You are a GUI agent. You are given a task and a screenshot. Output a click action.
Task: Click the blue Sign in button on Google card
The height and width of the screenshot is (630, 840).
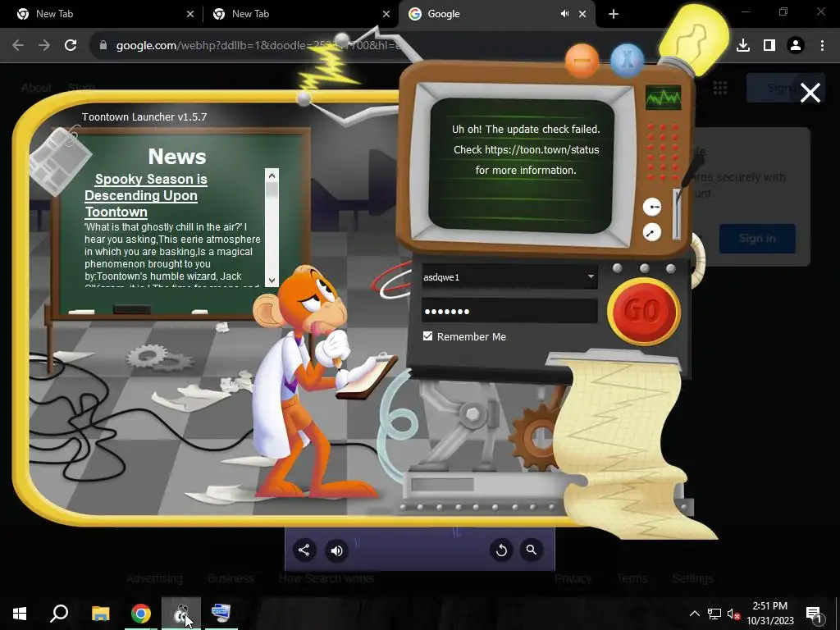point(757,239)
